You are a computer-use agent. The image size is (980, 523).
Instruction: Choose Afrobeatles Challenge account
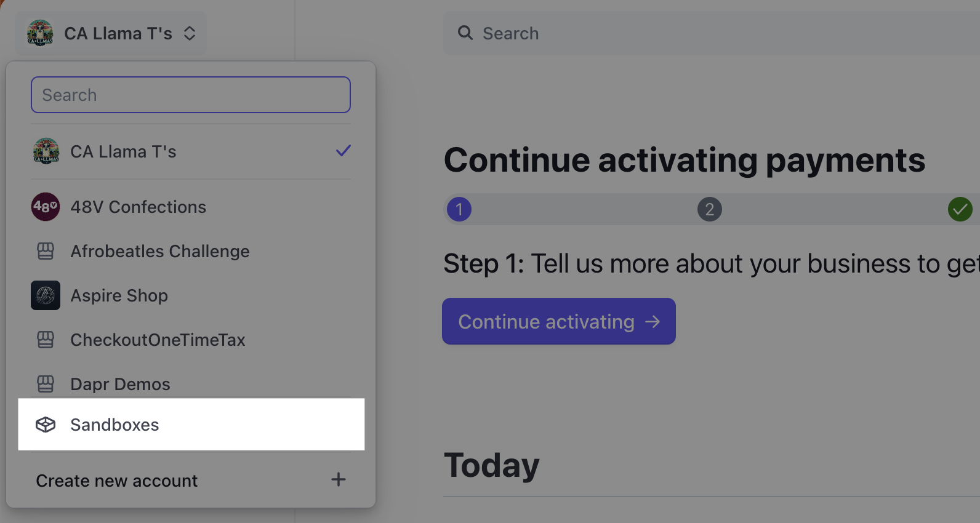pyautogui.click(x=160, y=251)
